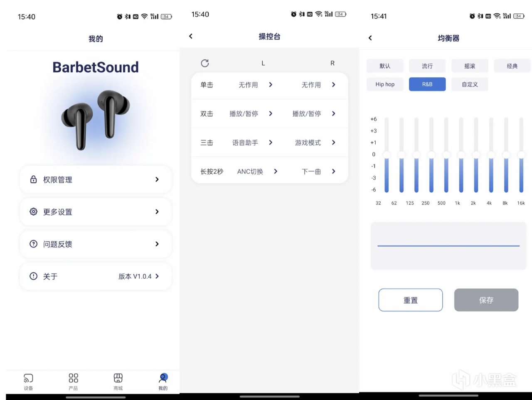Select the 我的 profile icon in bottom bar
Screen dimensions: 532x400
coord(163,378)
